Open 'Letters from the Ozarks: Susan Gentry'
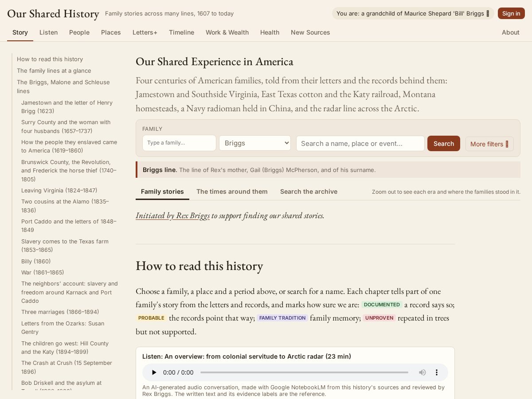The height and width of the screenshot is (399, 532). pos(63,328)
